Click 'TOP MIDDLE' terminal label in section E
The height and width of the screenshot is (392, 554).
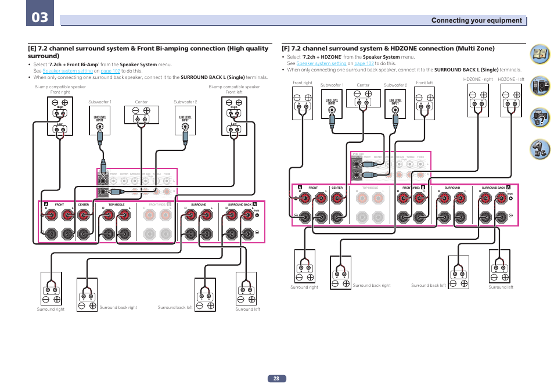coord(116,204)
